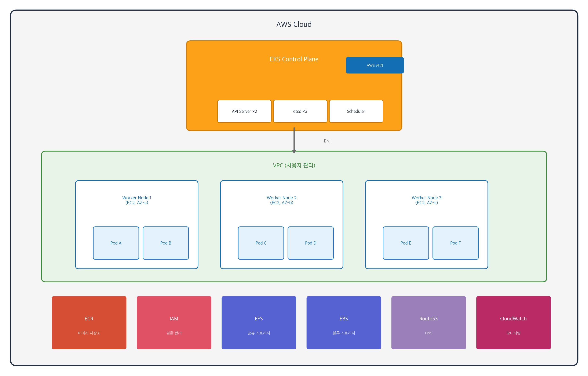Switch to the API Server ×2 item
This screenshot has width=588, height=376.
point(244,111)
